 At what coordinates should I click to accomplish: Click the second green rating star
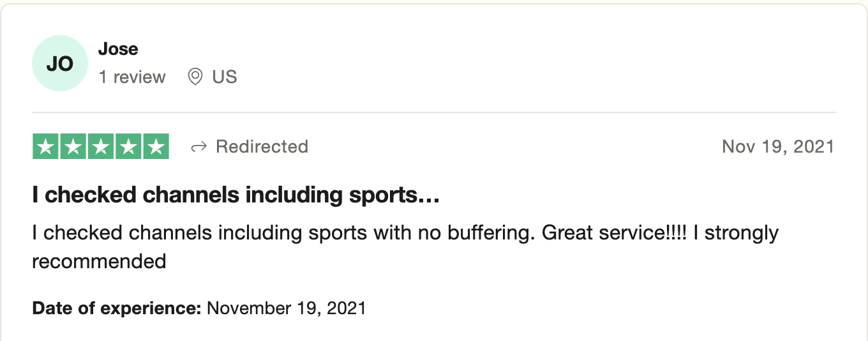click(x=73, y=147)
